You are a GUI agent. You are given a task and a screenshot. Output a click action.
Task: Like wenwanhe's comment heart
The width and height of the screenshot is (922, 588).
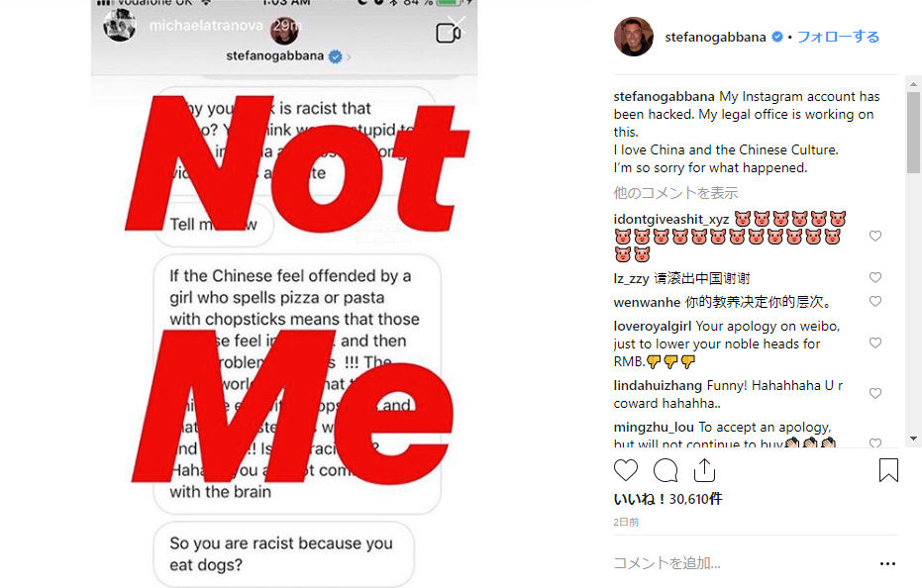[875, 301]
